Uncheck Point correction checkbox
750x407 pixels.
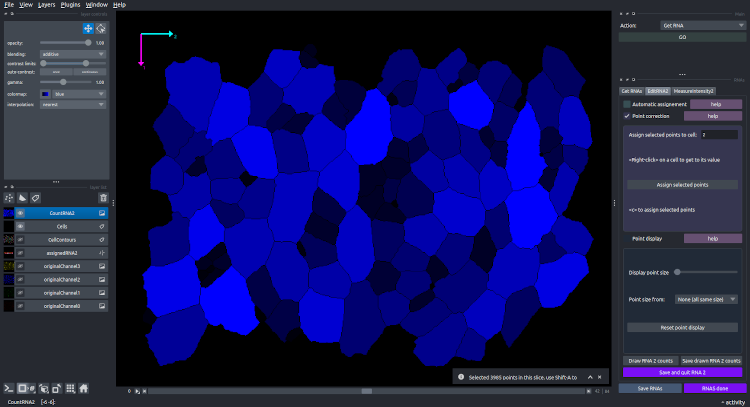pos(627,116)
